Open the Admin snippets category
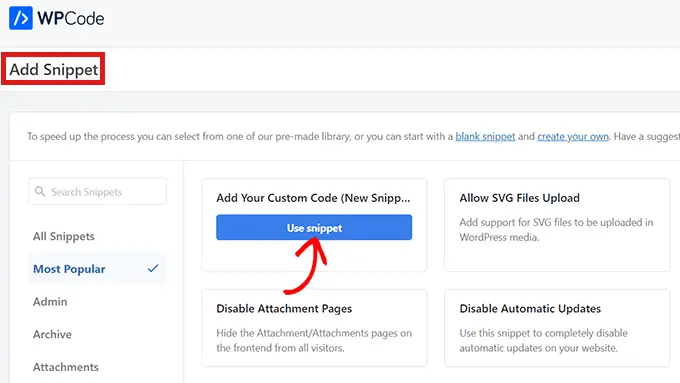The height and width of the screenshot is (383, 680). tap(50, 301)
